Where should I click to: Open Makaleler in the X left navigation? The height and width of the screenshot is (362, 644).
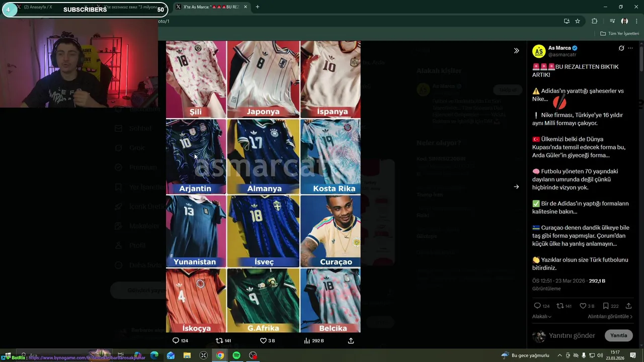point(137,226)
